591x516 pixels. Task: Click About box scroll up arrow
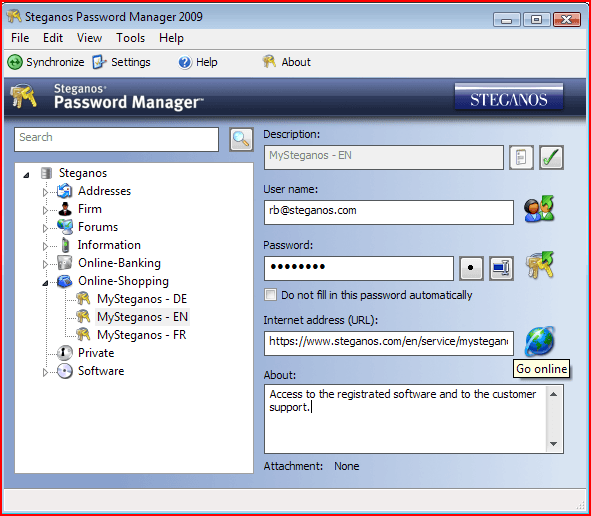pos(553,394)
